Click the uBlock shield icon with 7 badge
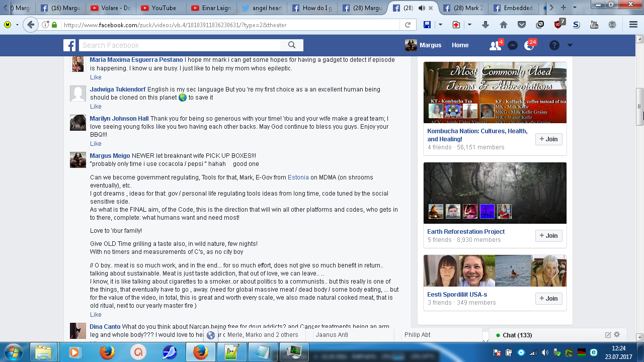 point(559,24)
